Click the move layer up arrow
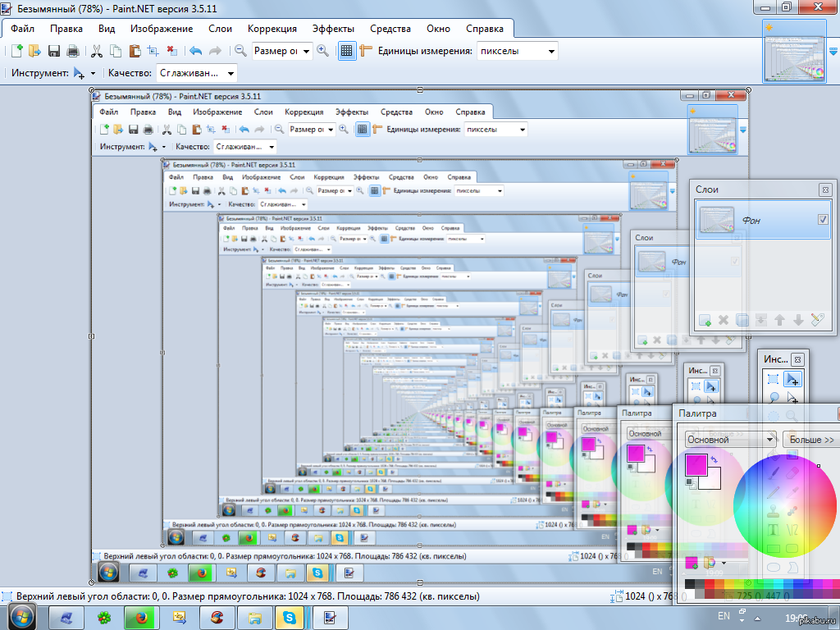The height and width of the screenshot is (630, 840). pos(779,321)
